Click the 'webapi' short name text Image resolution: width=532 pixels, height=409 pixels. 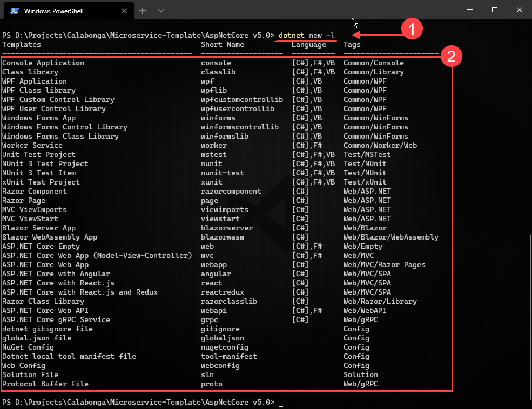(x=214, y=310)
